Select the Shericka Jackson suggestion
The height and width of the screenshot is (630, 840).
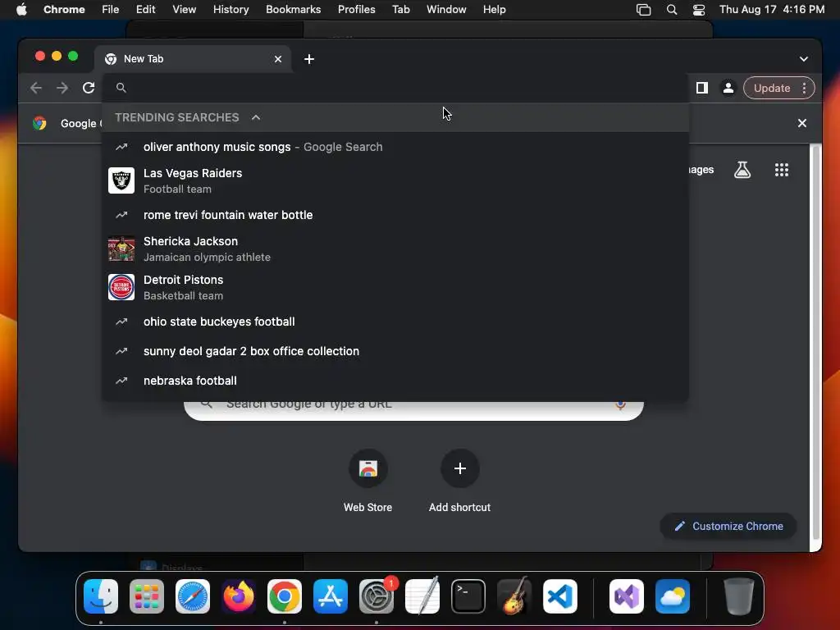click(395, 249)
